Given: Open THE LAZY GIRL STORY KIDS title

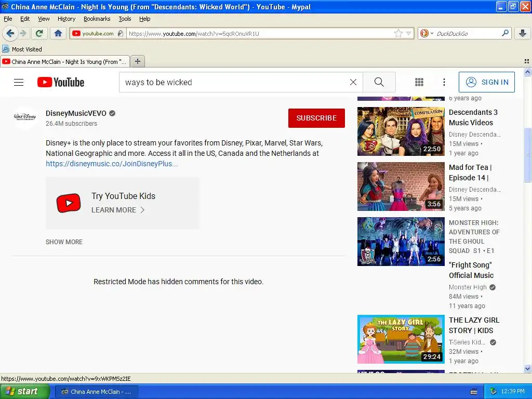Looking at the screenshot, I should 474,325.
